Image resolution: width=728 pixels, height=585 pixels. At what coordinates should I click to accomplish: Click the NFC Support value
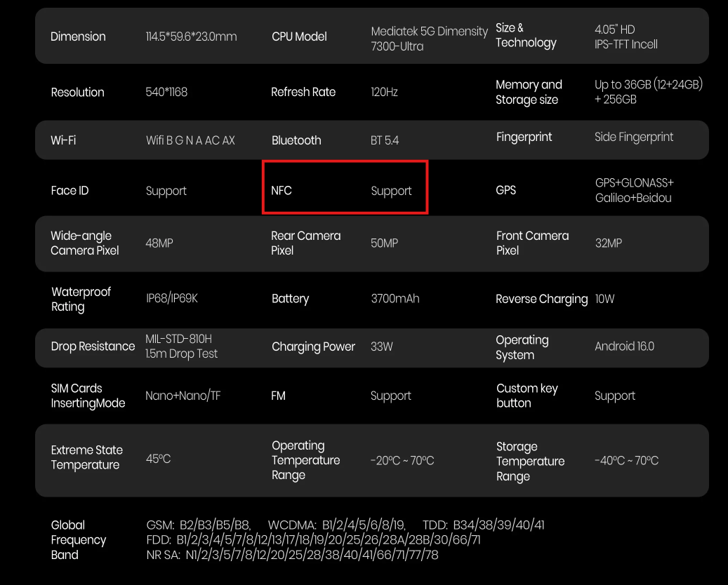[x=391, y=191]
